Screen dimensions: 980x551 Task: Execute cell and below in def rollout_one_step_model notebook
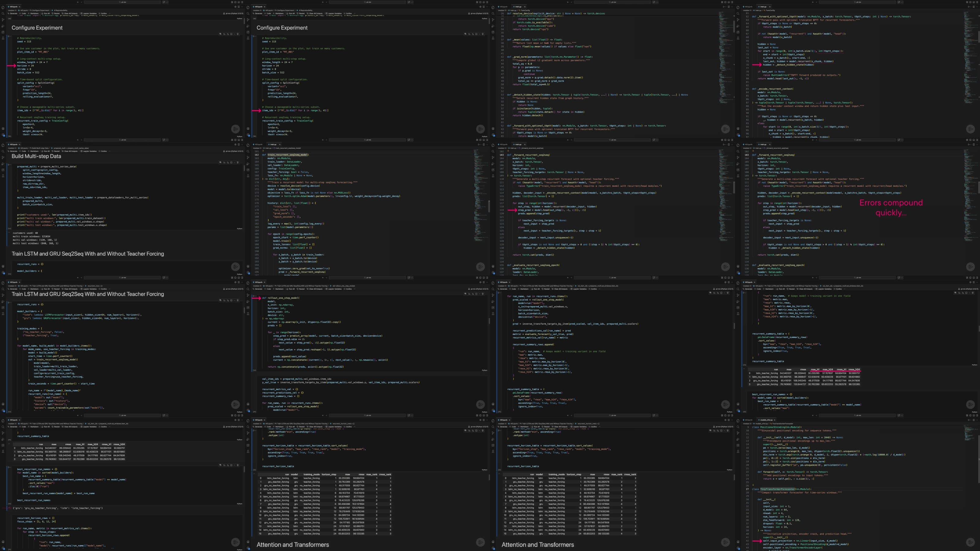[x=473, y=294]
